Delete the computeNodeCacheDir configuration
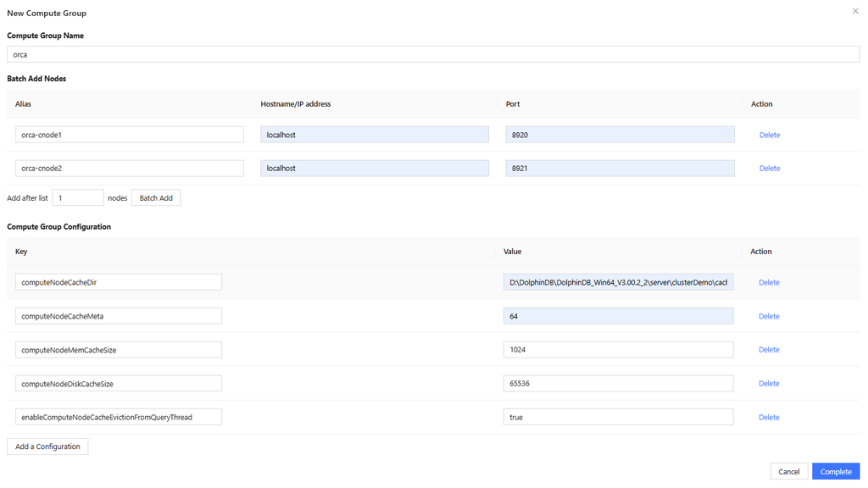Image resolution: width=868 pixels, height=488 pixels. [769, 282]
